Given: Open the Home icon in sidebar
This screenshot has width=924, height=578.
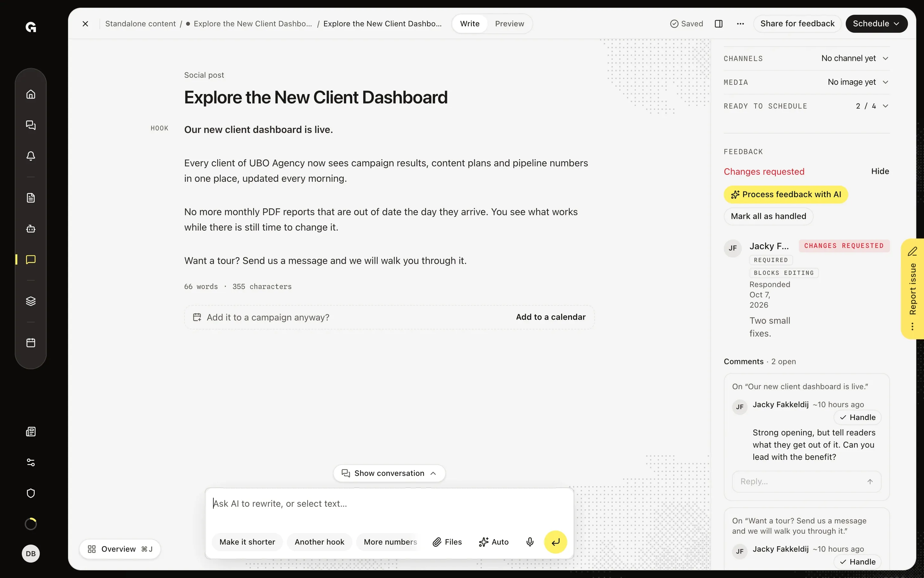Looking at the screenshot, I should pos(30,94).
